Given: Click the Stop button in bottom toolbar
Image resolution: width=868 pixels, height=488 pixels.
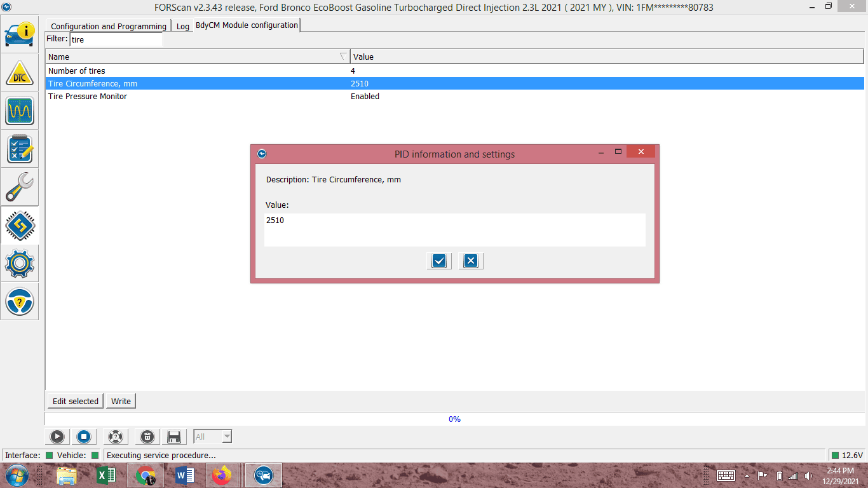Looking at the screenshot, I should click(83, 437).
